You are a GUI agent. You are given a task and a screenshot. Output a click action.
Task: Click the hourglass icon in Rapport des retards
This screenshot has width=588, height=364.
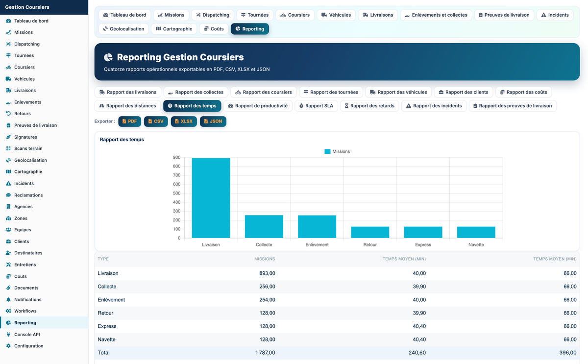point(346,106)
